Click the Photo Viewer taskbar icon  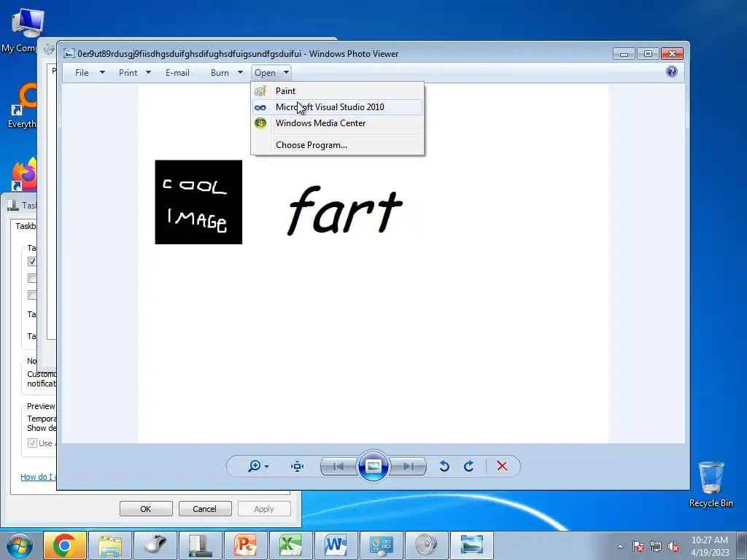[472, 545]
